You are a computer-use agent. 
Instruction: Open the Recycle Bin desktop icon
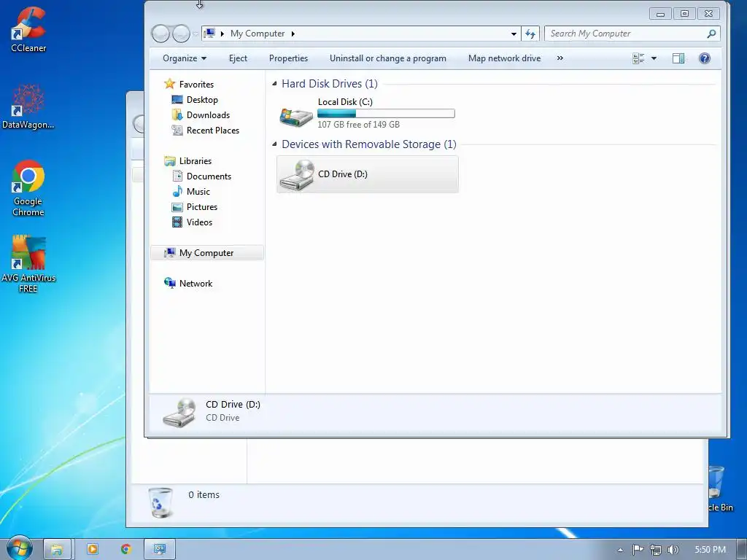pyautogui.click(x=719, y=488)
